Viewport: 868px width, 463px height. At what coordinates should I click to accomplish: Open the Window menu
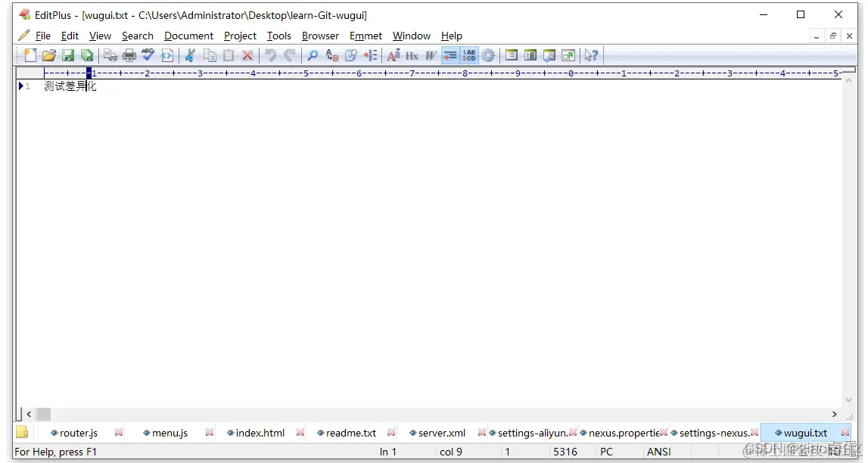[412, 36]
